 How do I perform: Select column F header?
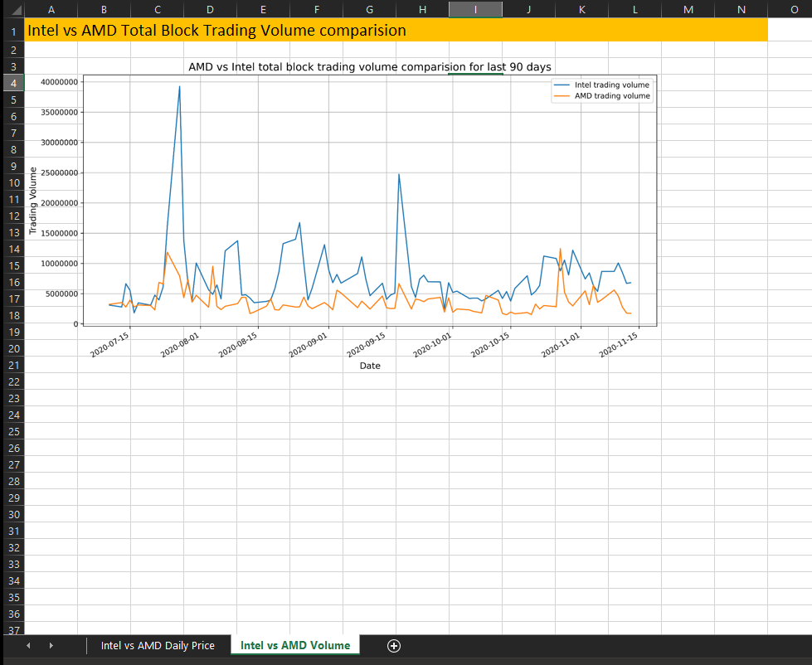tap(316, 9)
